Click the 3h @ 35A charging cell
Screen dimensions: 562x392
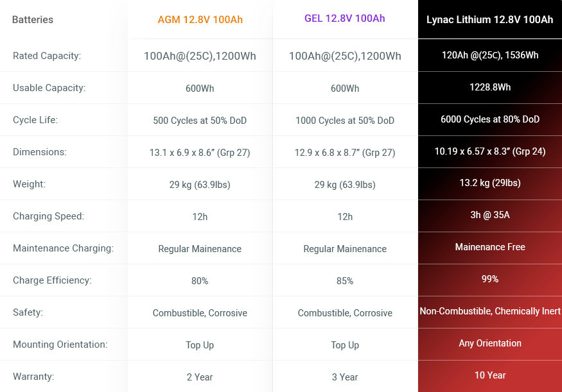point(490,215)
